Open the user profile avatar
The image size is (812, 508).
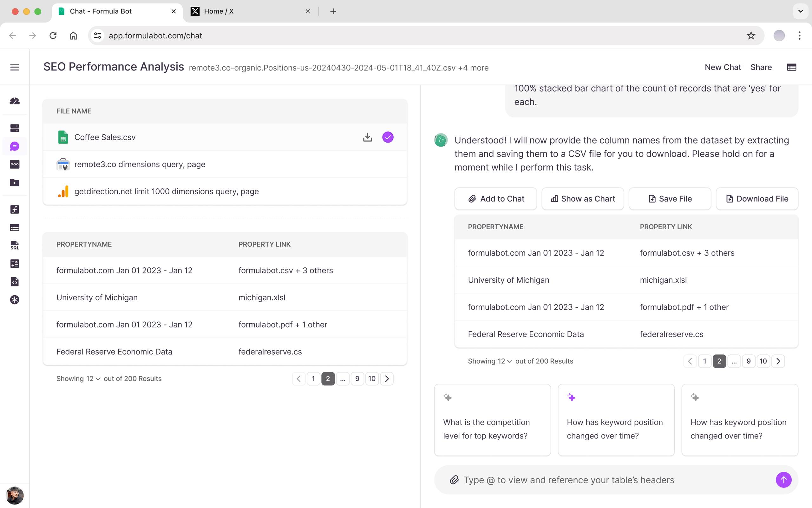pyautogui.click(x=14, y=495)
